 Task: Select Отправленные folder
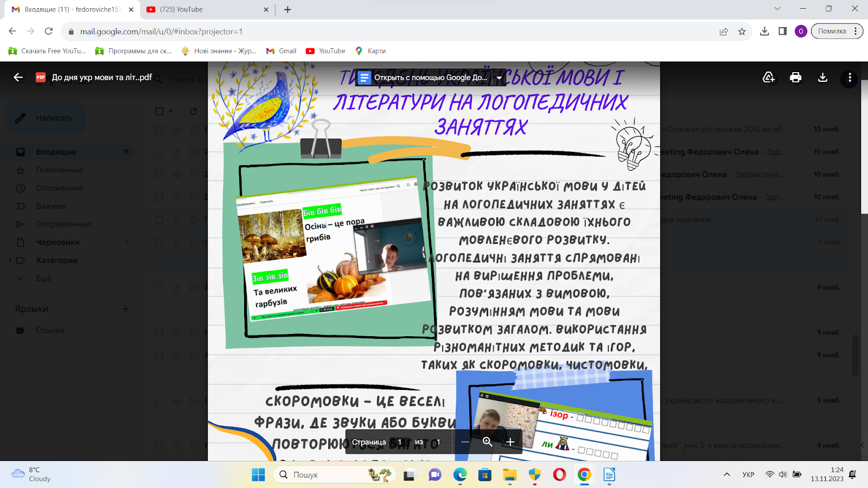click(x=68, y=224)
